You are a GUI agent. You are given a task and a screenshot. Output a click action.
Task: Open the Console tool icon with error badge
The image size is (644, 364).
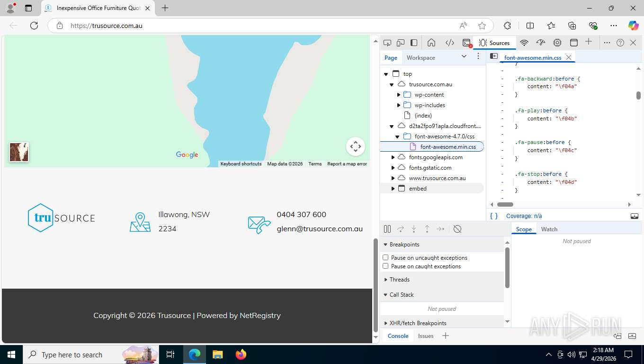click(467, 43)
